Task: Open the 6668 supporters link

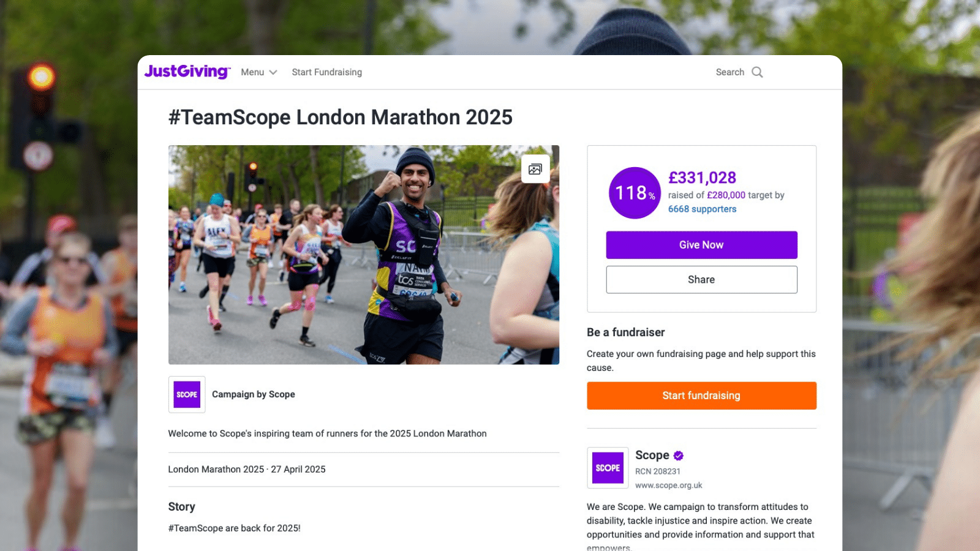Action: click(x=702, y=209)
